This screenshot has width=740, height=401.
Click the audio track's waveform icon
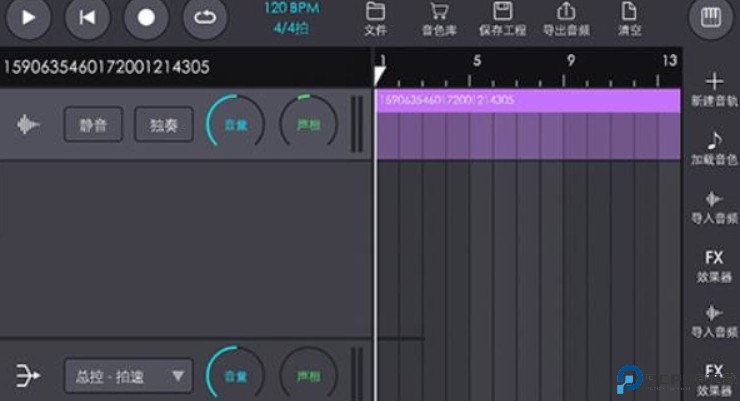click(29, 125)
